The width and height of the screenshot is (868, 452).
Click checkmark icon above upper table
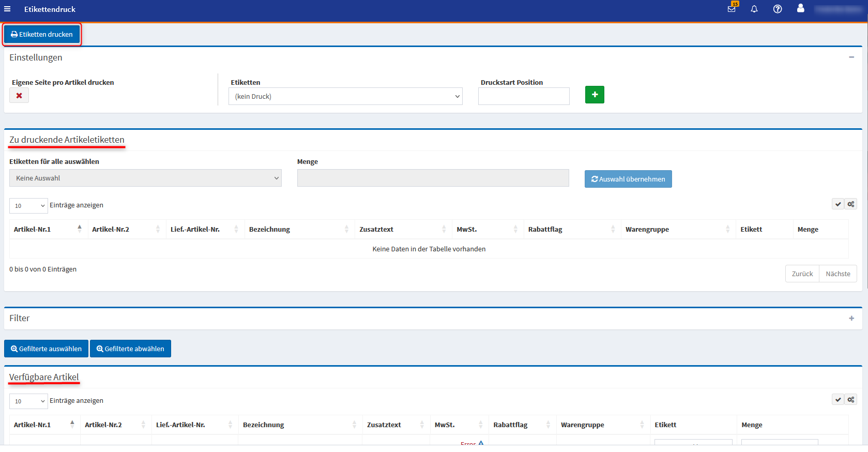click(838, 204)
